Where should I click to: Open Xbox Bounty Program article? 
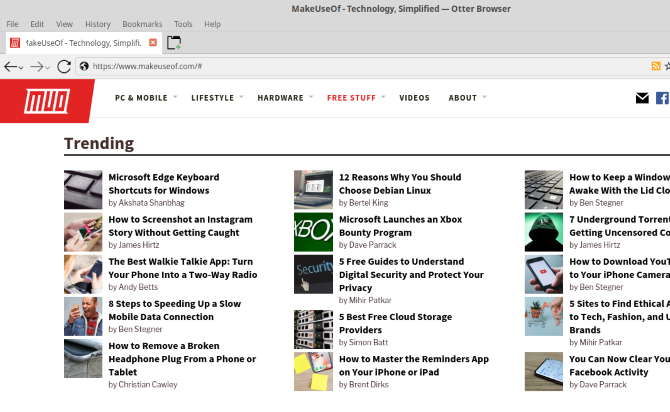pyautogui.click(x=400, y=226)
